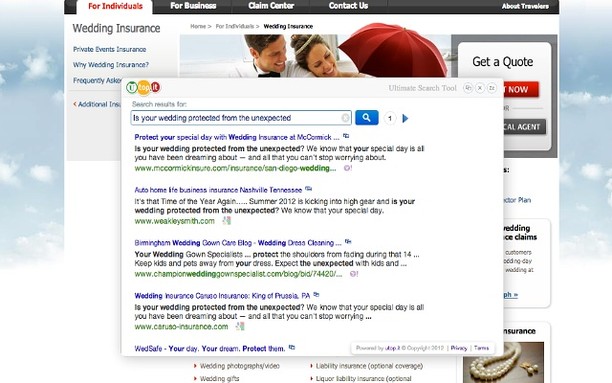Click the blue magnifier search button

tap(366, 118)
